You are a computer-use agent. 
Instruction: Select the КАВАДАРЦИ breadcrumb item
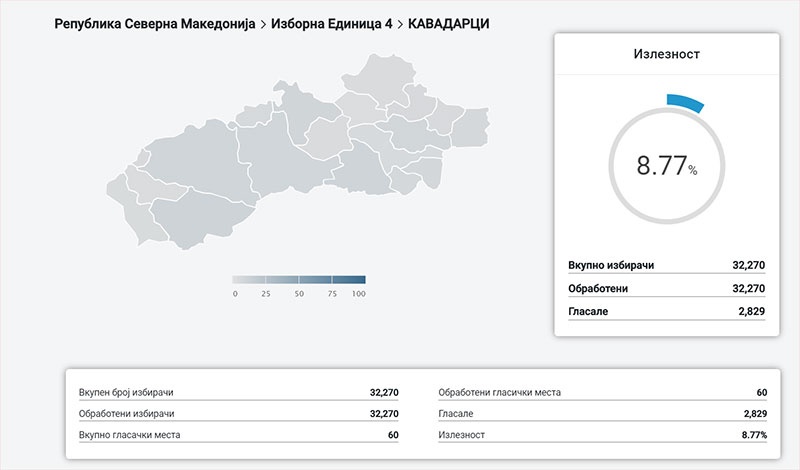coord(448,24)
